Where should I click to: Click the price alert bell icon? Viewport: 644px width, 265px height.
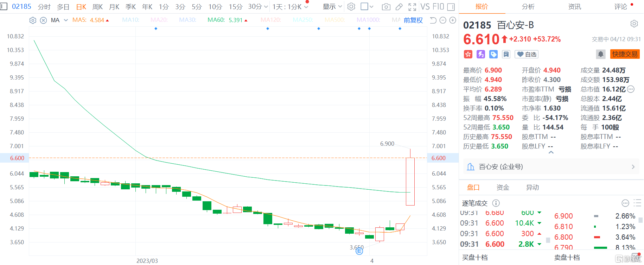[601, 54]
